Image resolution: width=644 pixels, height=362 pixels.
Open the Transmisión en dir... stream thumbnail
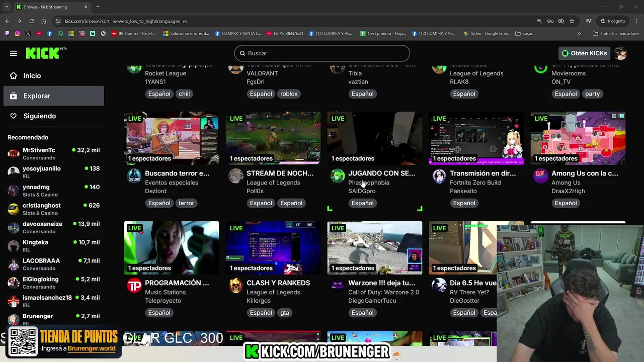tap(476, 138)
